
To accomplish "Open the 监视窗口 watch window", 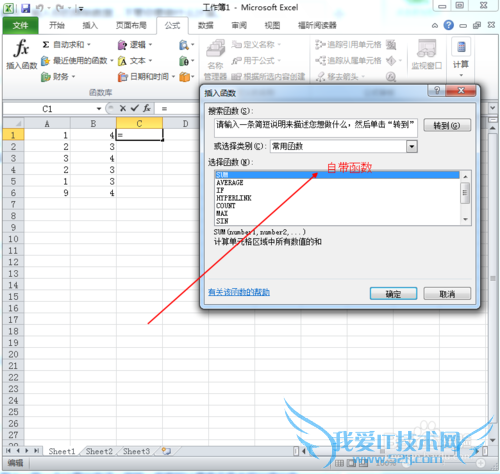I will pos(427,55).
